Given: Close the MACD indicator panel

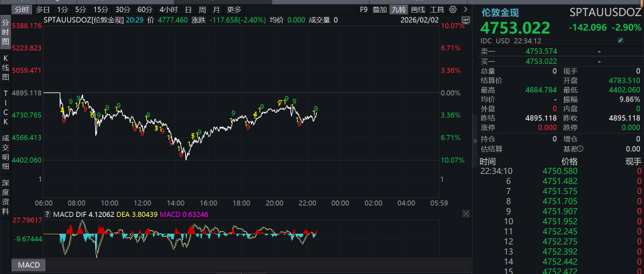Looking at the screenshot, I should point(466,212).
